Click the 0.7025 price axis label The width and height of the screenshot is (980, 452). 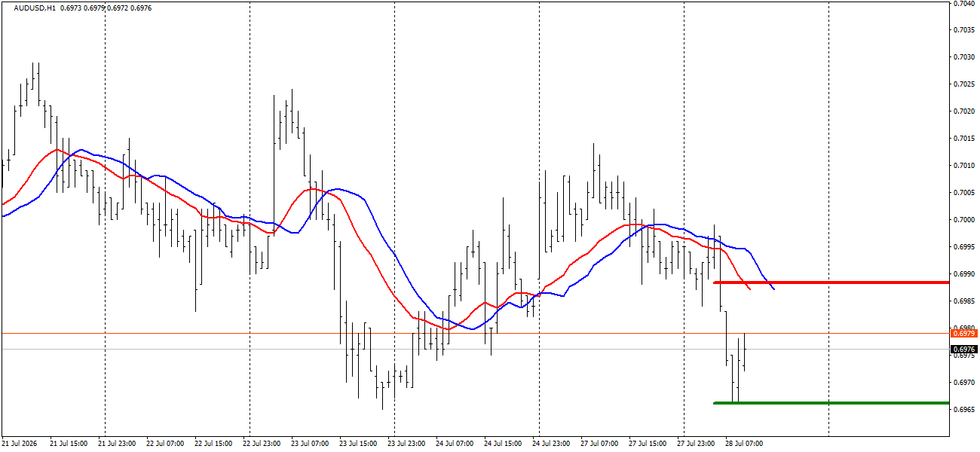(x=966, y=84)
